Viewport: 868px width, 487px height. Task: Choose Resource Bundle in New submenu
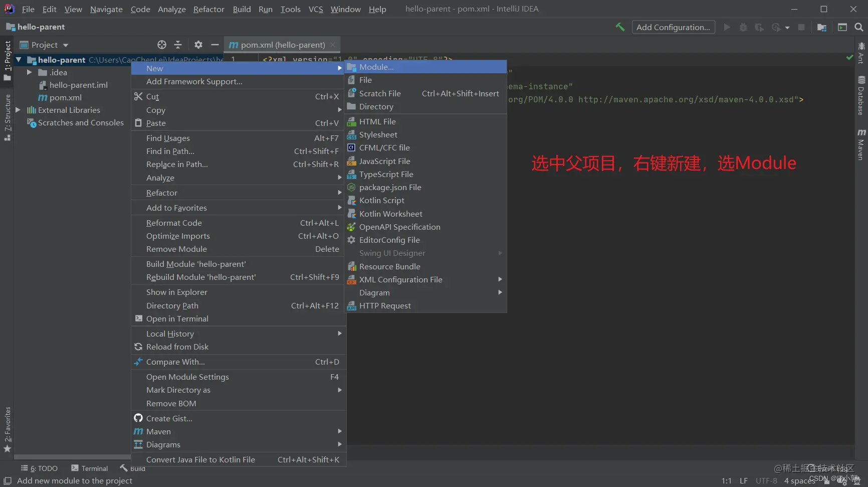[425, 266]
